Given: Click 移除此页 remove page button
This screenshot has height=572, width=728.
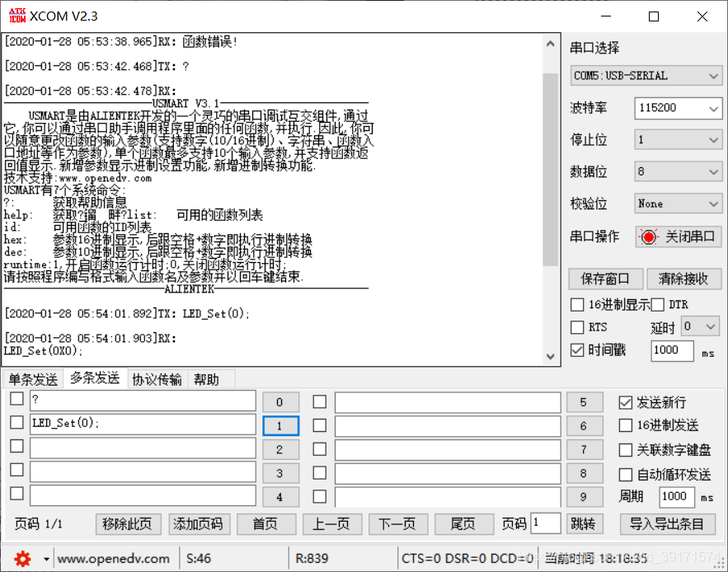Looking at the screenshot, I should [x=128, y=525].
